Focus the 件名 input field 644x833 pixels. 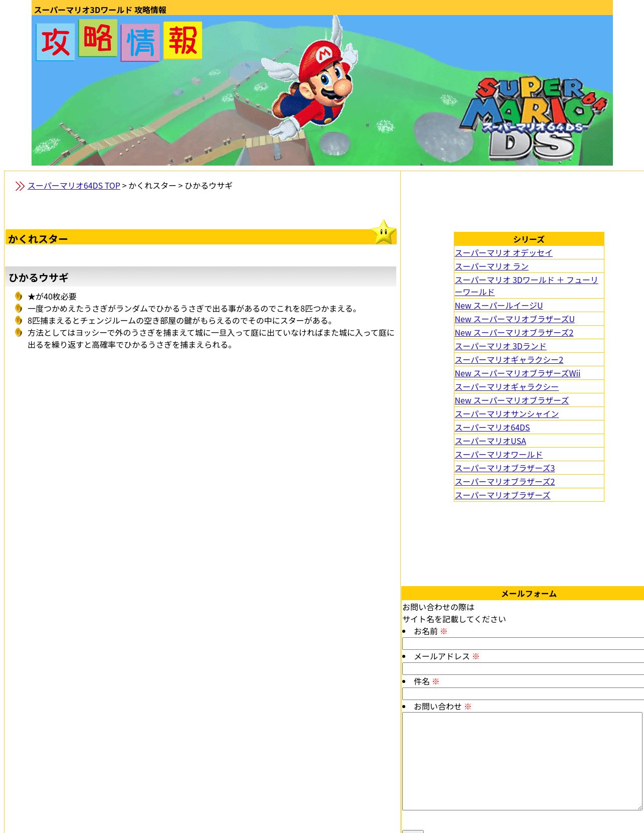(x=523, y=694)
